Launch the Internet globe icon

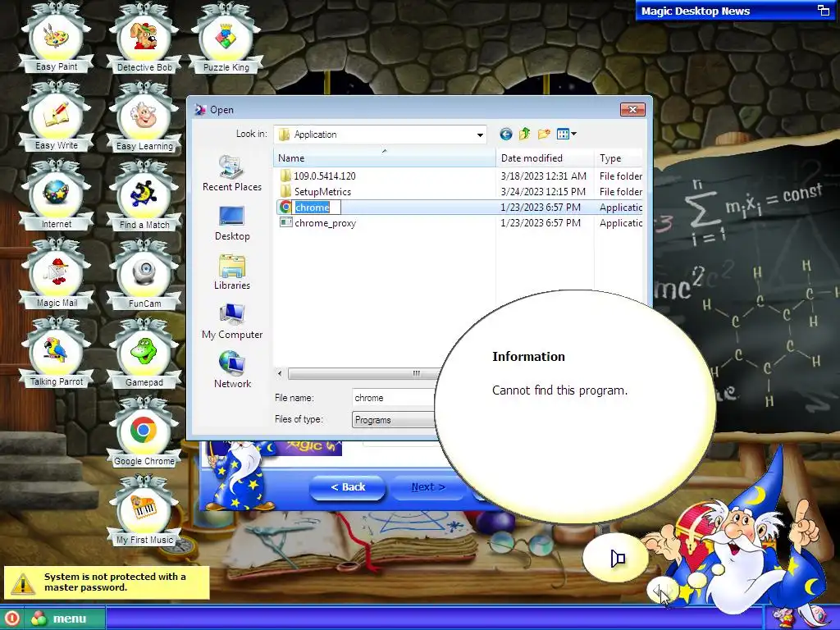click(x=57, y=195)
